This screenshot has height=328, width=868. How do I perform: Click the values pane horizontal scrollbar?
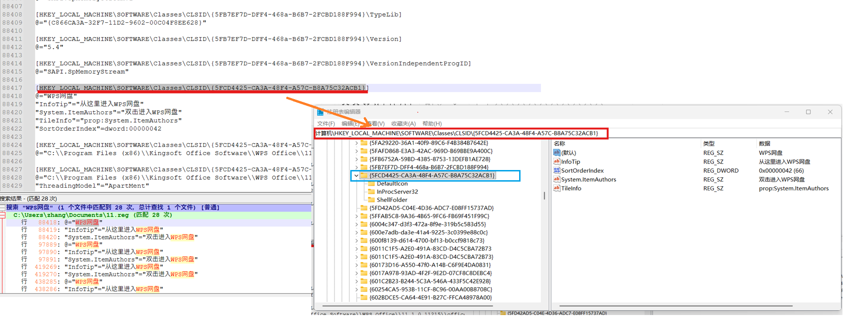(675, 306)
